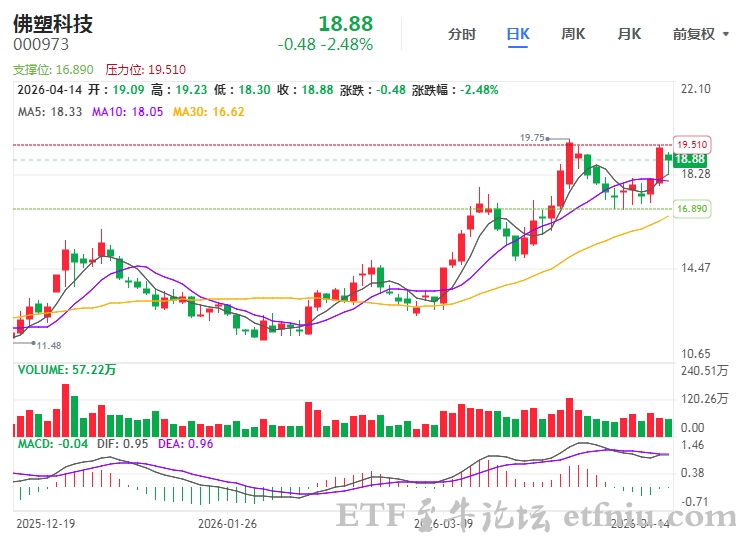Toggle the MA10 moving average label

tap(127, 112)
